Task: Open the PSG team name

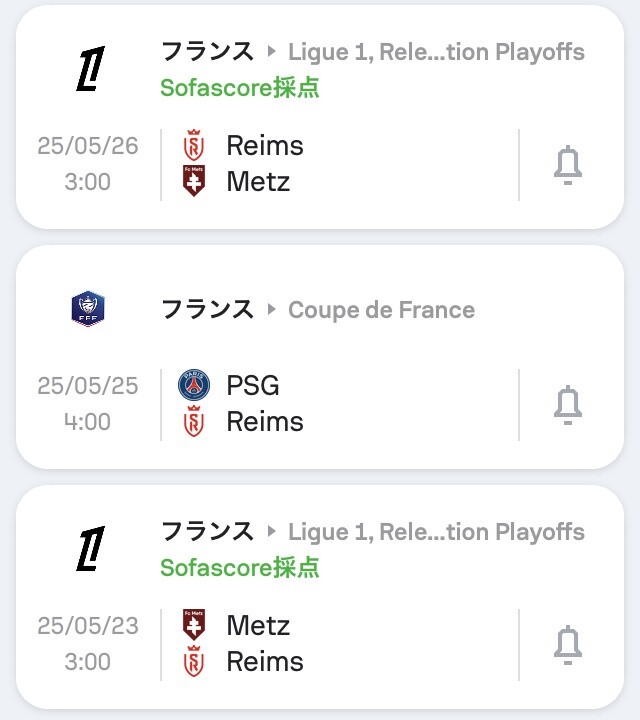Action: (x=253, y=385)
